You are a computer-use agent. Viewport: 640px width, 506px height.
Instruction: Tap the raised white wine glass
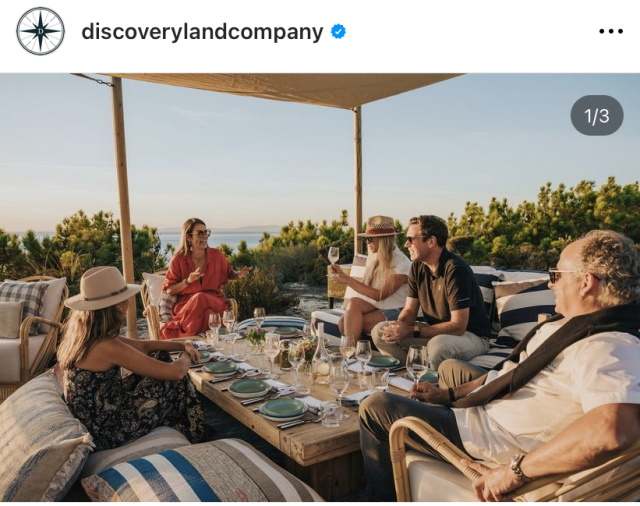coord(333,256)
